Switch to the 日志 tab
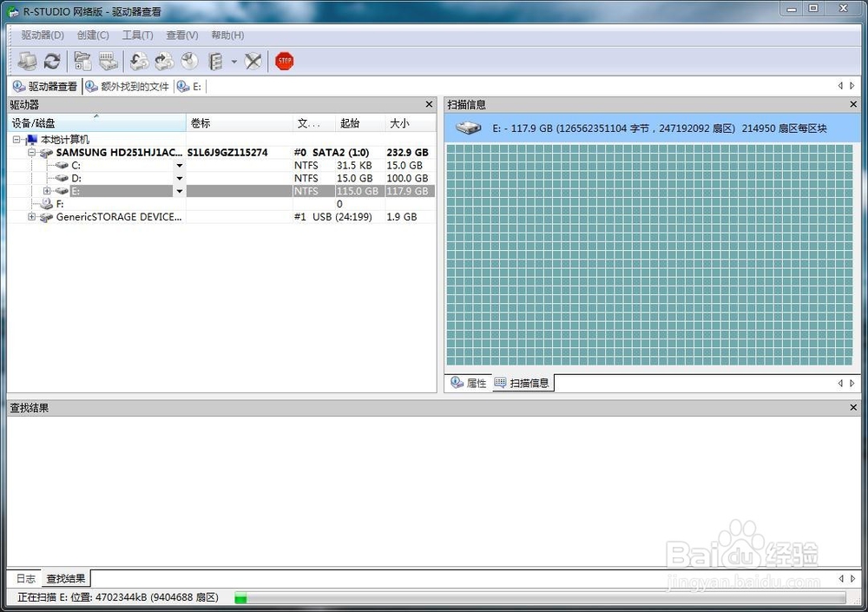868x612 pixels. tap(25, 579)
